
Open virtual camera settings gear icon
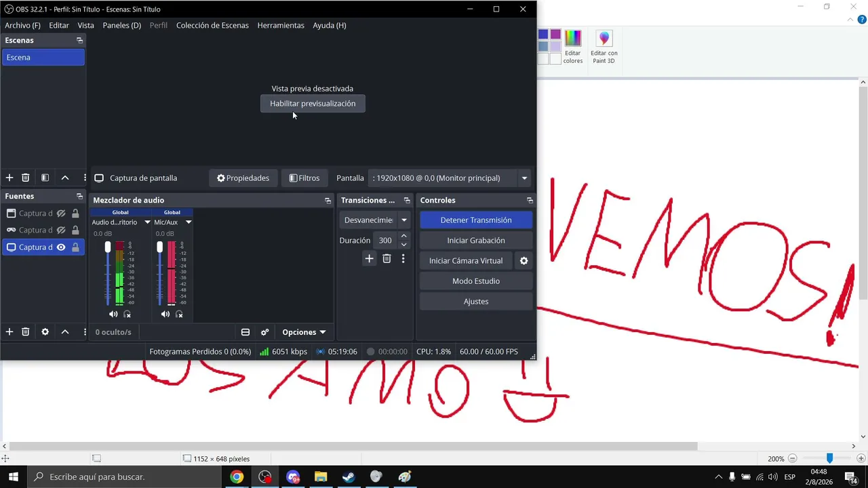pyautogui.click(x=524, y=260)
